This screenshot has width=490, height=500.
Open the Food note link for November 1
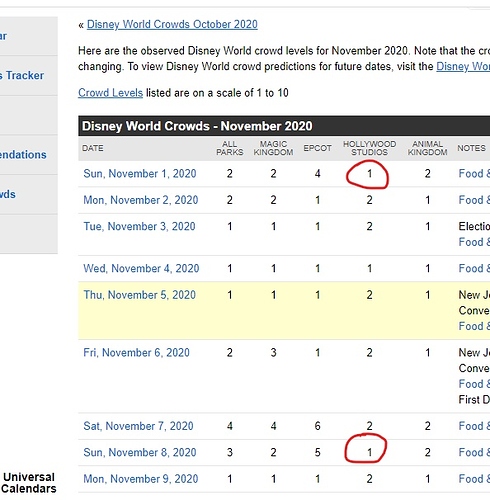[x=474, y=174]
